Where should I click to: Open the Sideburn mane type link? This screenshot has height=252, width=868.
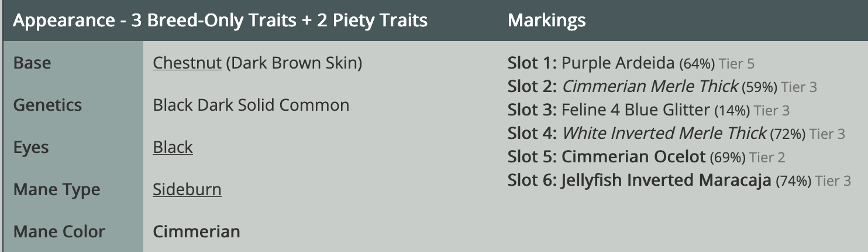coord(187,189)
